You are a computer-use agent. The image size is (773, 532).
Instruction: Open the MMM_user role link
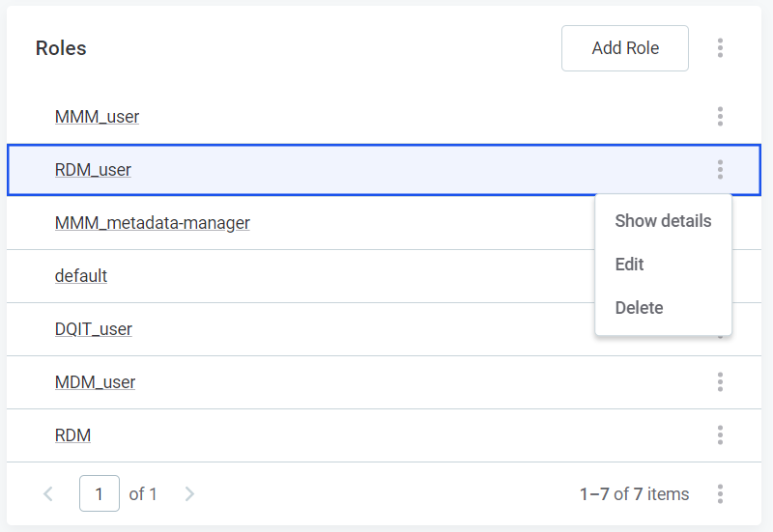[97, 117]
